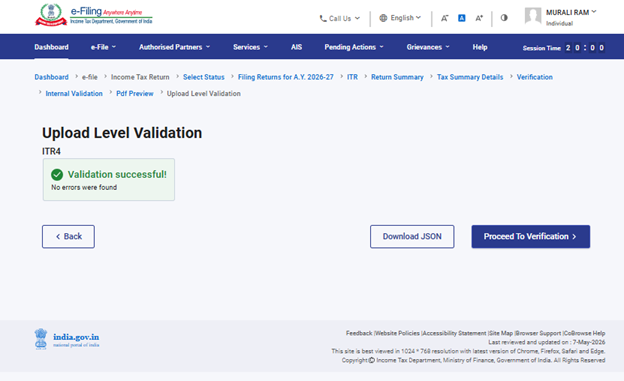The height and width of the screenshot is (381, 624).
Task: Click the Session Time counter
Action: coord(564,48)
